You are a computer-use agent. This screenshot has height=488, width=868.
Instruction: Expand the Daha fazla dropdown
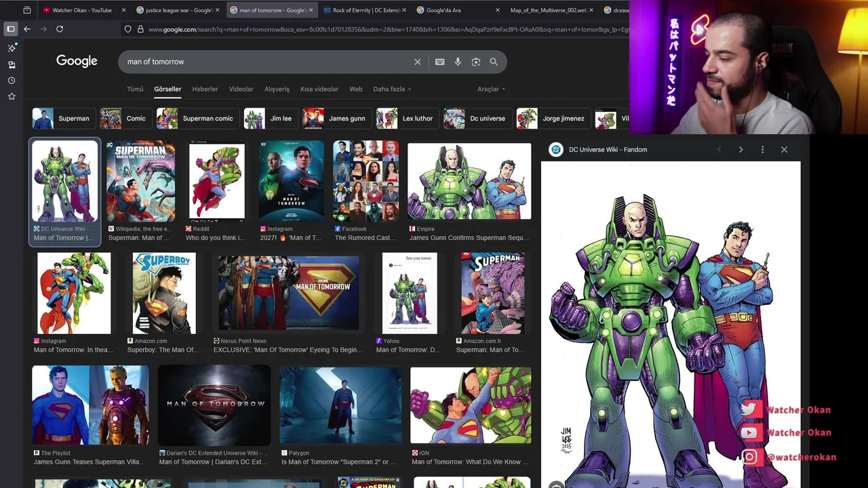click(392, 89)
